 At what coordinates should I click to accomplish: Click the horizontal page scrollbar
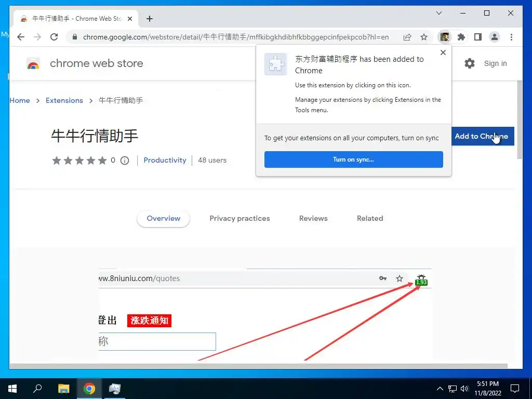[259, 366]
